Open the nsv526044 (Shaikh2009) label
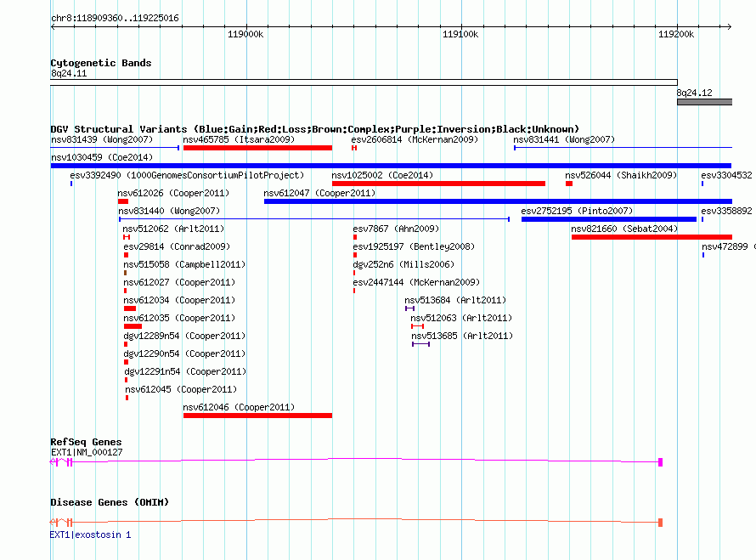The height and width of the screenshot is (560, 756). click(621, 175)
